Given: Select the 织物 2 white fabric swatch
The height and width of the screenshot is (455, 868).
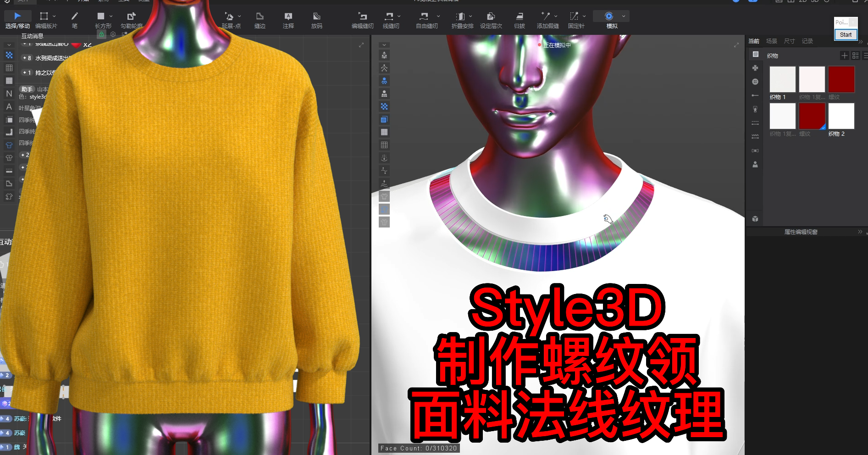Looking at the screenshot, I should point(841,116).
